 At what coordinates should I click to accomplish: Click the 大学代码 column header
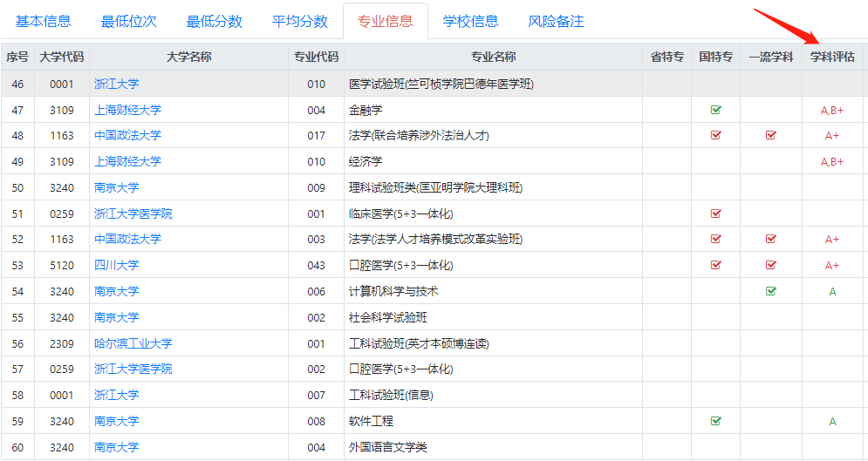coord(61,57)
